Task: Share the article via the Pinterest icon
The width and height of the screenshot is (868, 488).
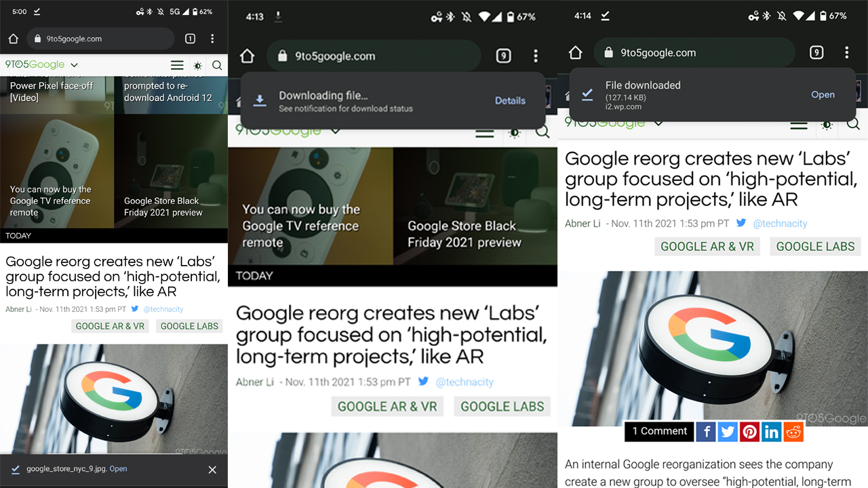Action: coord(749,432)
